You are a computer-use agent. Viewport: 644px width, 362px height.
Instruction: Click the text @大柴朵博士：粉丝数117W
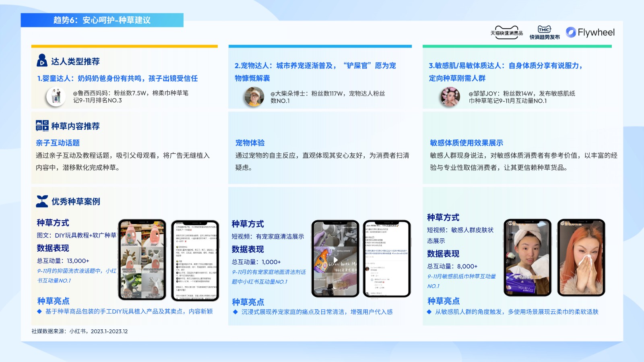point(328,97)
